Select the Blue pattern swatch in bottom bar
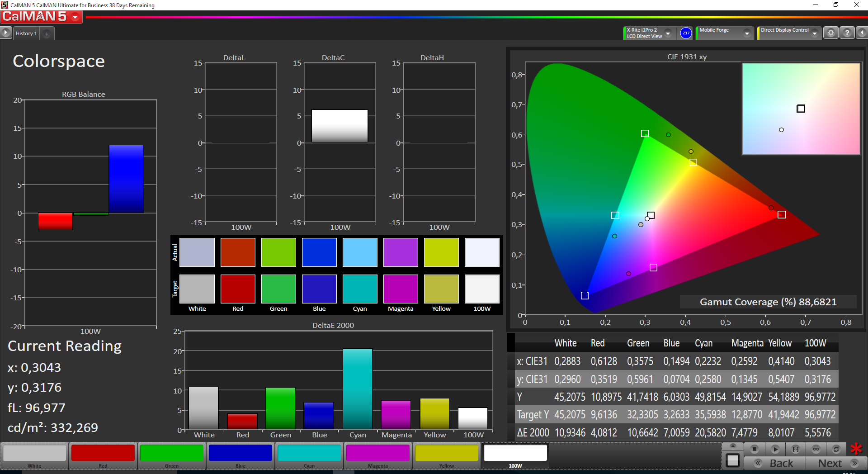Screen dimensions: 868x474 pos(241,456)
